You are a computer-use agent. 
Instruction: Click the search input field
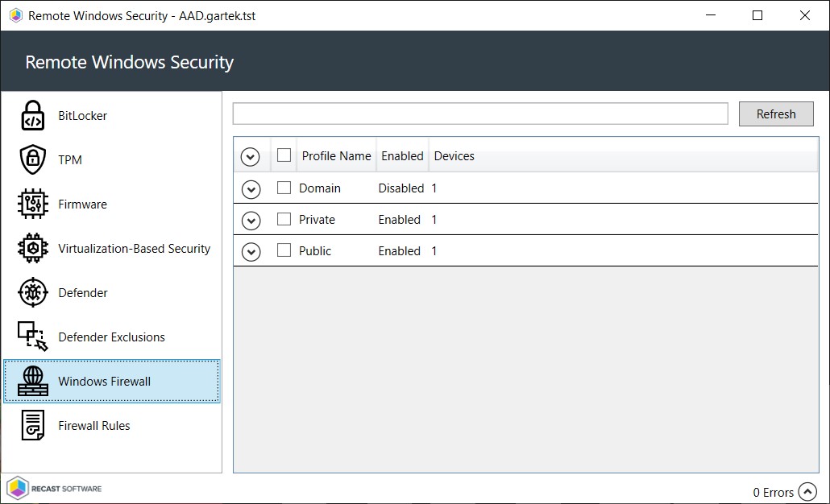pyautogui.click(x=480, y=114)
